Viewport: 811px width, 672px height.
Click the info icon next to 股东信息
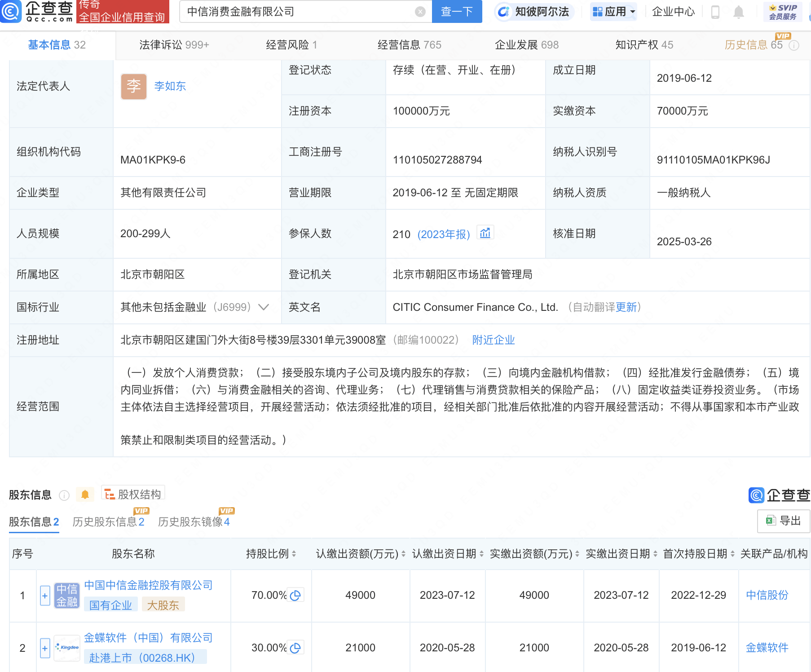64,495
